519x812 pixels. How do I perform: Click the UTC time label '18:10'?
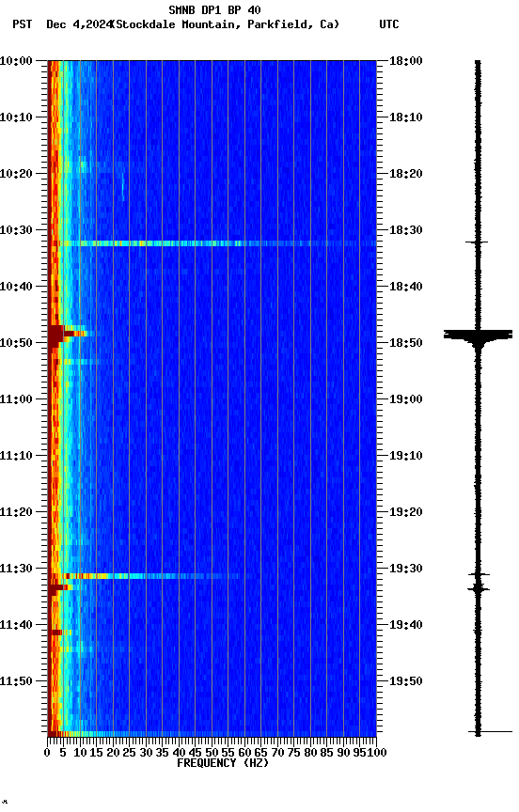406,117
